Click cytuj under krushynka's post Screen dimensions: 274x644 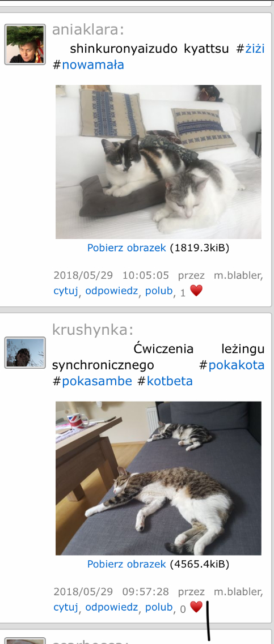tap(66, 607)
